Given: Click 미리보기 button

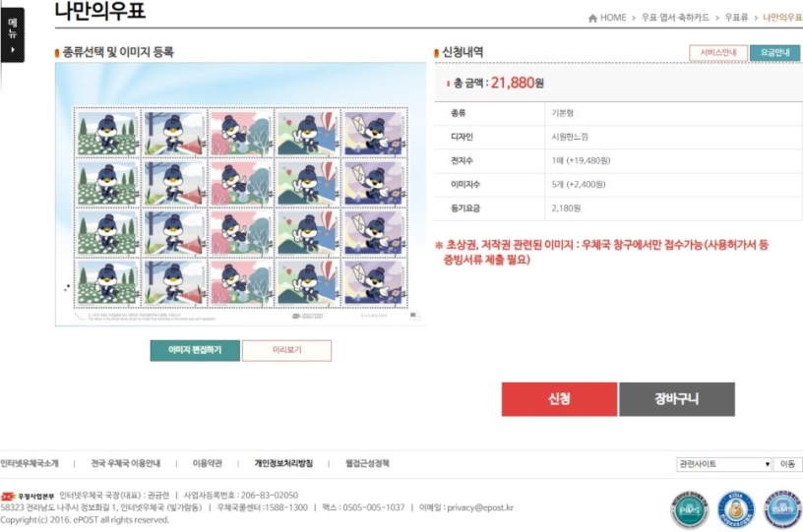Looking at the screenshot, I should [x=286, y=350].
